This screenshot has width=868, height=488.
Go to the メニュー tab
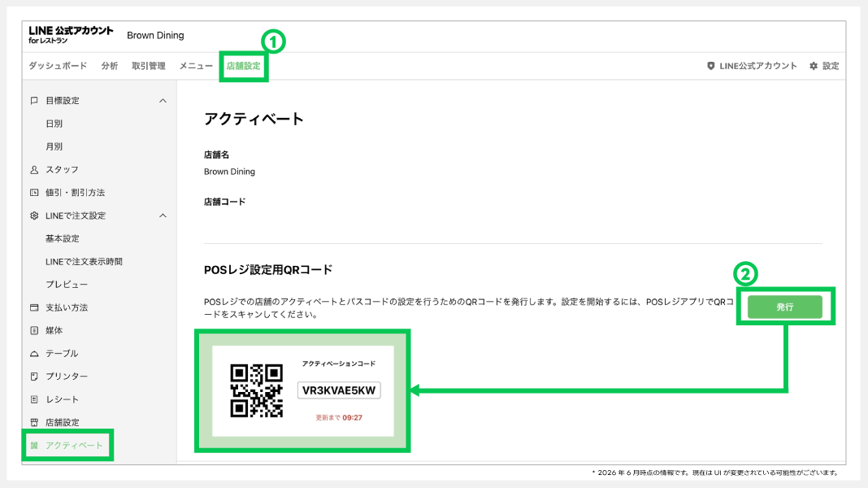coord(196,66)
